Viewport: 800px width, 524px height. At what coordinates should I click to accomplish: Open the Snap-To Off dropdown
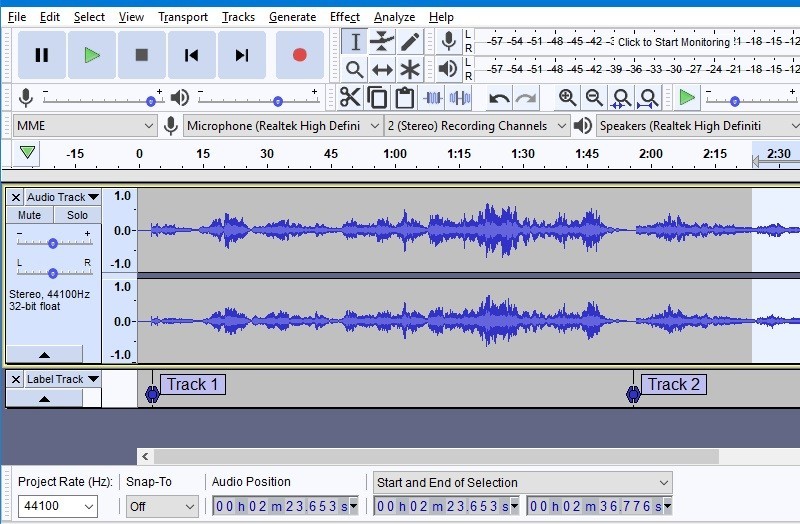[x=161, y=506]
